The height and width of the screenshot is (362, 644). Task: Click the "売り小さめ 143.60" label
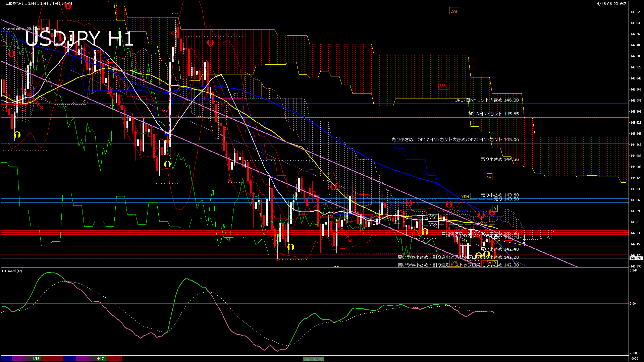pos(500,195)
